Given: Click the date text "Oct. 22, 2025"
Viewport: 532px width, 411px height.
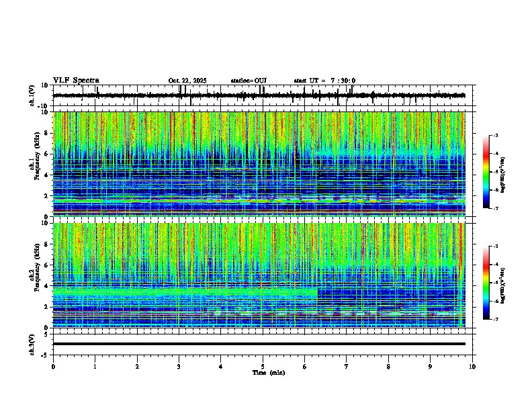Looking at the screenshot, I should point(187,81).
